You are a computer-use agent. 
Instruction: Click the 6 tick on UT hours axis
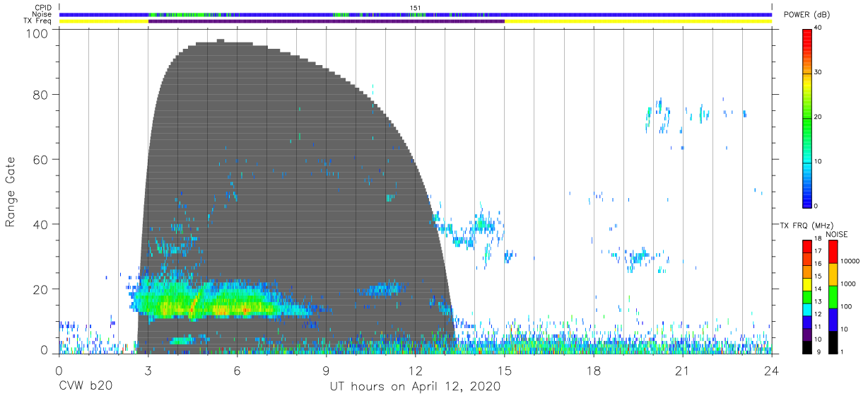pos(237,369)
